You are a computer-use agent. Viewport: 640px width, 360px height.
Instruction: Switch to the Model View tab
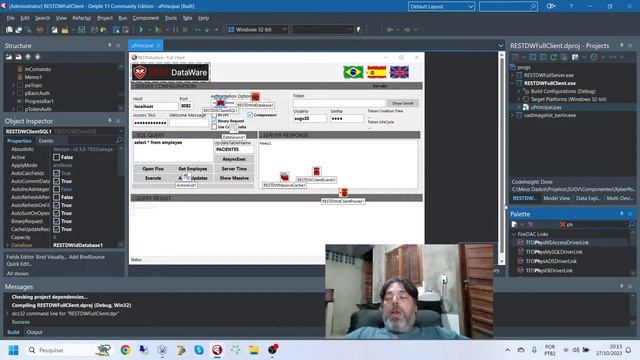click(x=556, y=198)
